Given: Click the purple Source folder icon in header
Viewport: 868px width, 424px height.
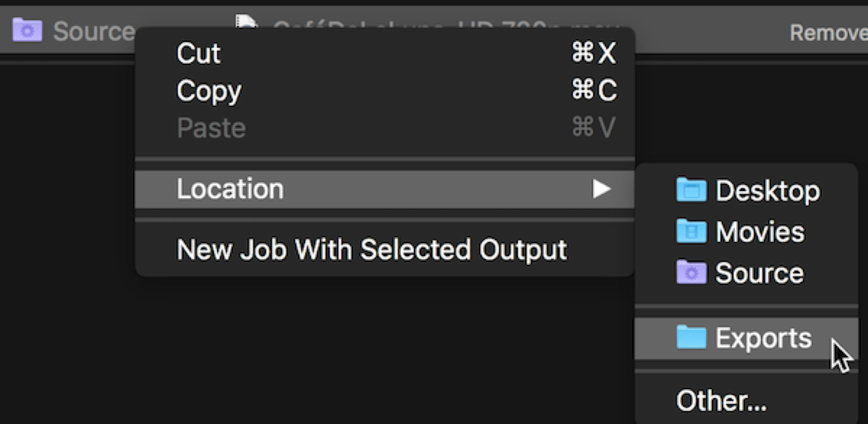Looking at the screenshot, I should tap(27, 30).
